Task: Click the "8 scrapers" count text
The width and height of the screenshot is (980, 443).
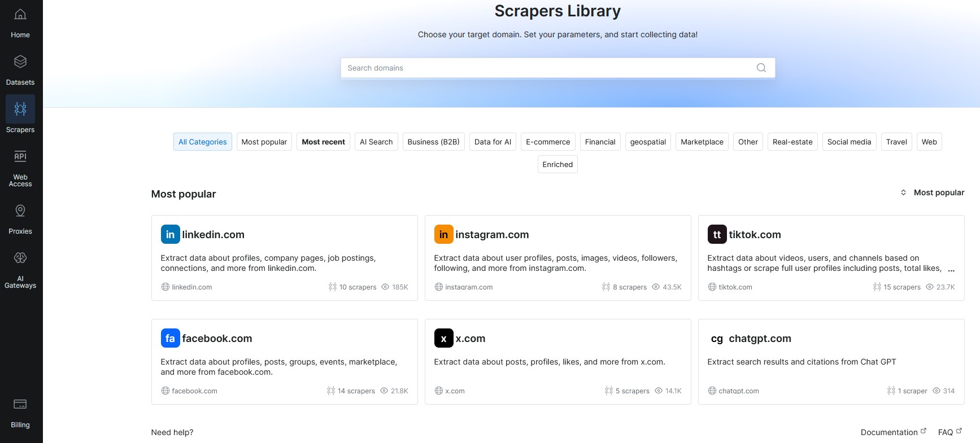Action: click(x=630, y=287)
